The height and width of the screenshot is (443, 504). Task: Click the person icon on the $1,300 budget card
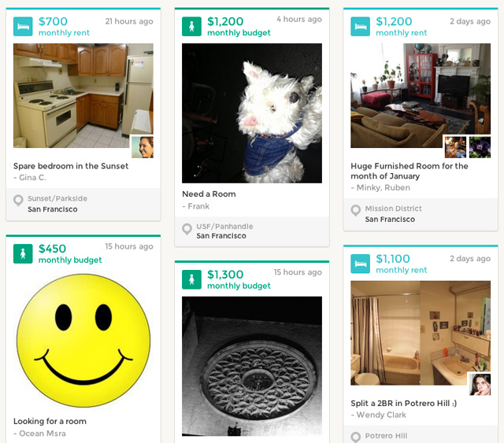[x=191, y=279]
